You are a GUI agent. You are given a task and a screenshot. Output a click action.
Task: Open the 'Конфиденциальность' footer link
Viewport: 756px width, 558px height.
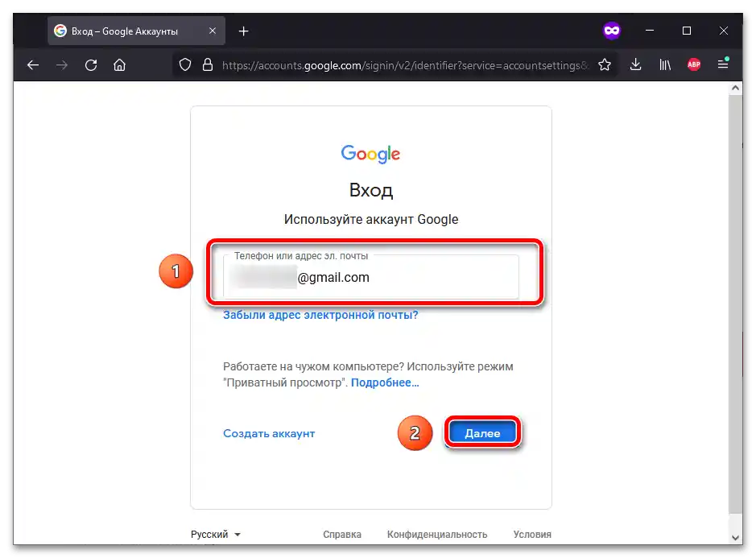click(437, 535)
